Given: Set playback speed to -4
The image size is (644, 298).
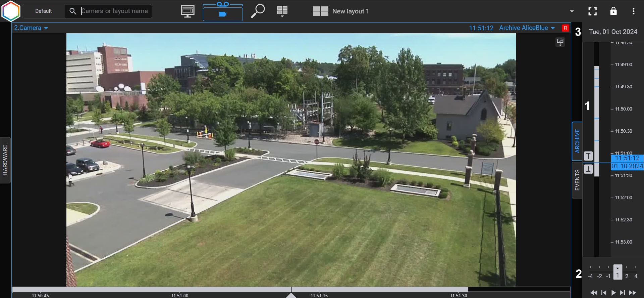Looking at the screenshot, I should tap(590, 276).
